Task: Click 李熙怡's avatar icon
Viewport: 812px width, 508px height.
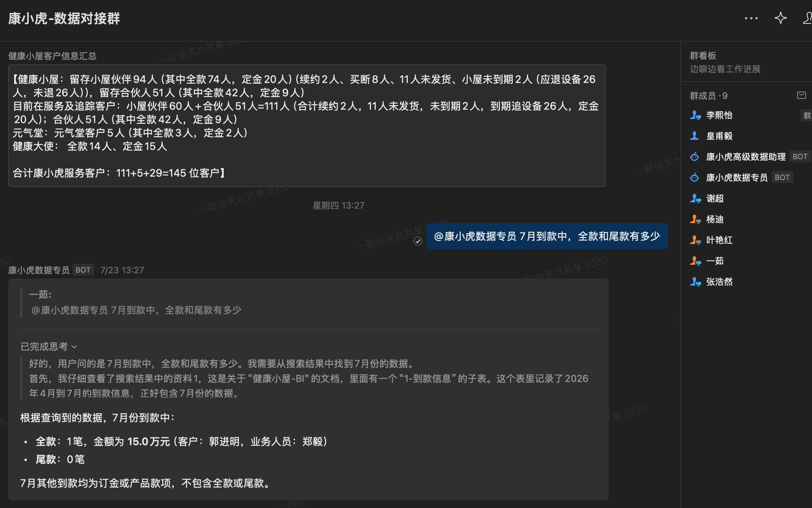Action: 695,115
